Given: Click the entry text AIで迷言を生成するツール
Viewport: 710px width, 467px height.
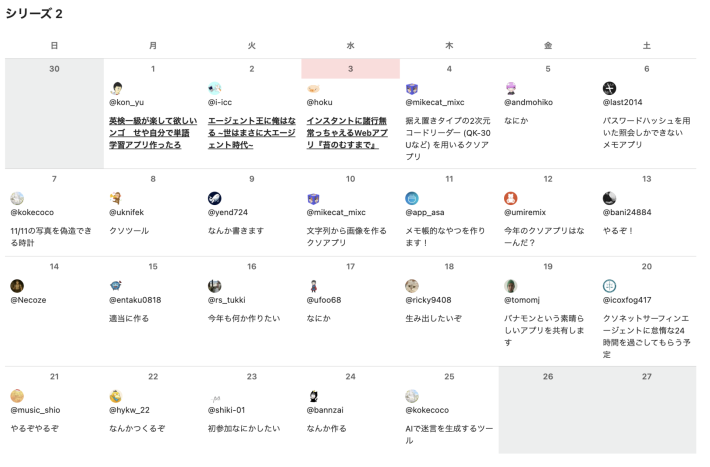Looking at the screenshot, I should coord(449,434).
